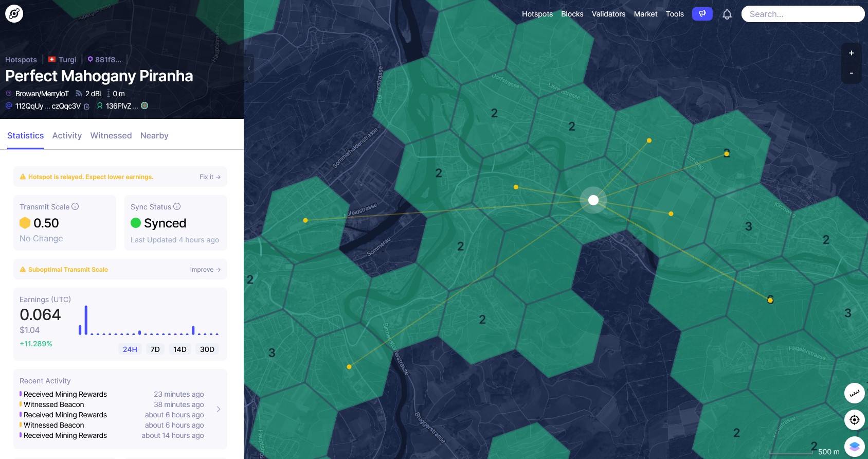The height and width of the screenshot is (459, 868).
Task: Click the Helium Explorer logo icon
Action: tap(14, 14)
